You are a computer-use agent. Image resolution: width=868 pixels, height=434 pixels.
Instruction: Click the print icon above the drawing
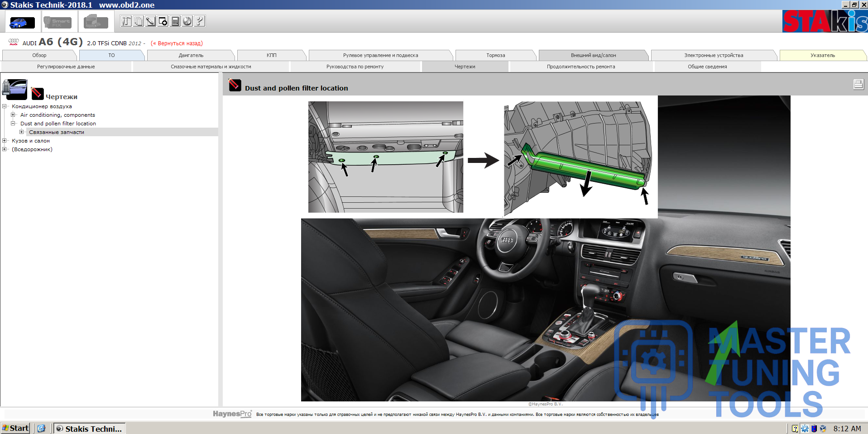(x=858, y=84)
